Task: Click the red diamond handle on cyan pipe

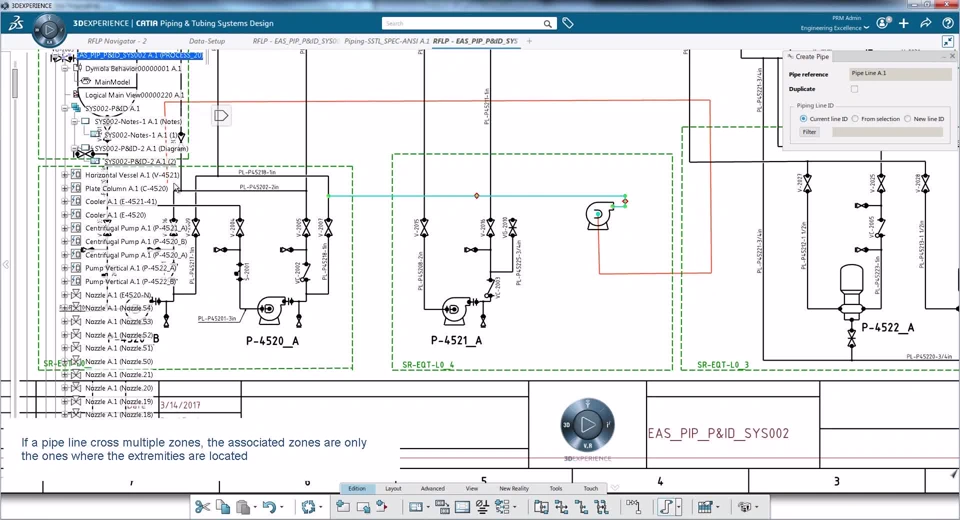Action: coord(476,196)
